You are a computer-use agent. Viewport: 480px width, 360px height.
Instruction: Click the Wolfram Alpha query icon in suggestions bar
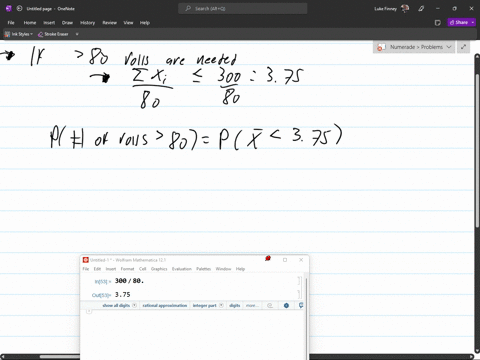point(270,305)
